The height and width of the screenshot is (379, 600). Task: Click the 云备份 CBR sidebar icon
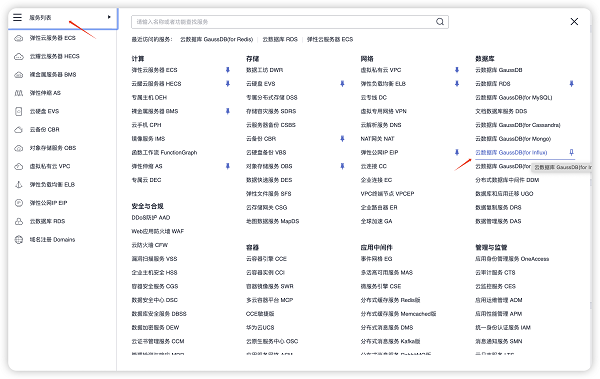click(19, 130)
